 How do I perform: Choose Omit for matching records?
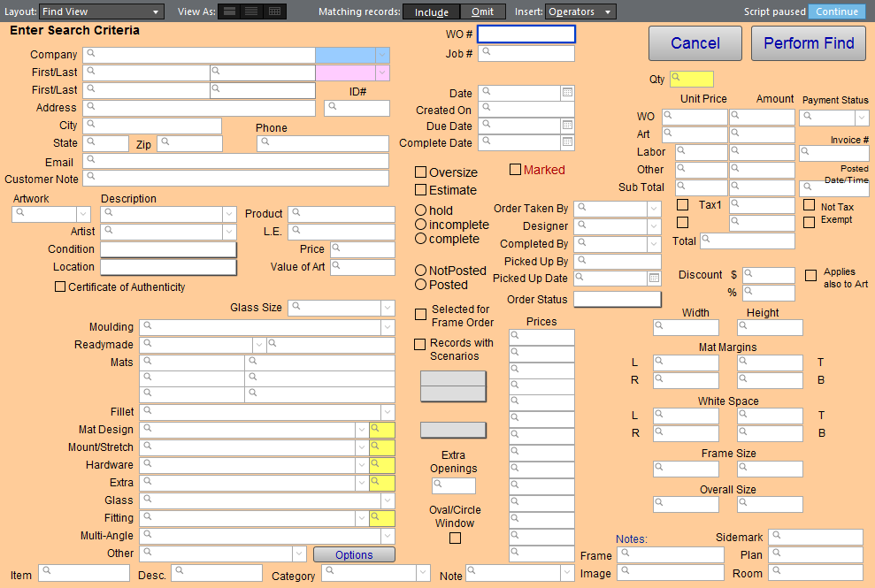[x=483, y=11]
